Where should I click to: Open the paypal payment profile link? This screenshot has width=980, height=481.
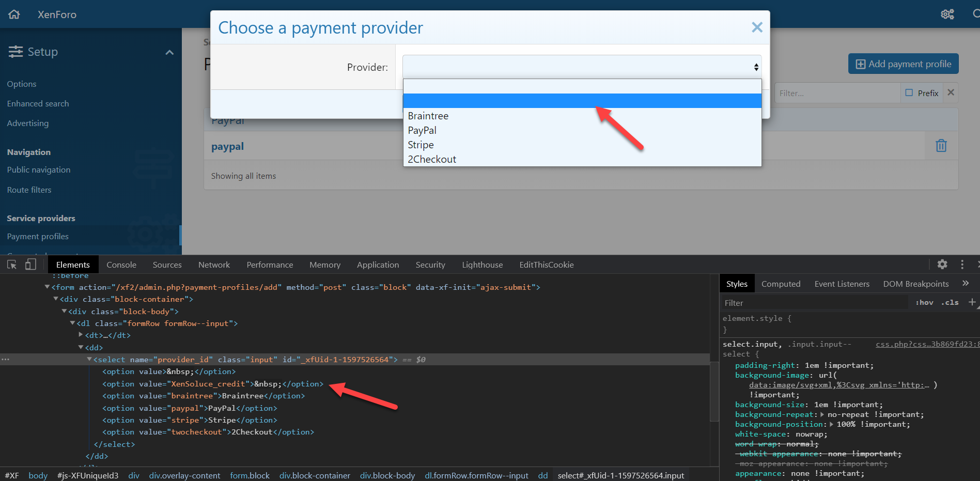coord(227,146)
